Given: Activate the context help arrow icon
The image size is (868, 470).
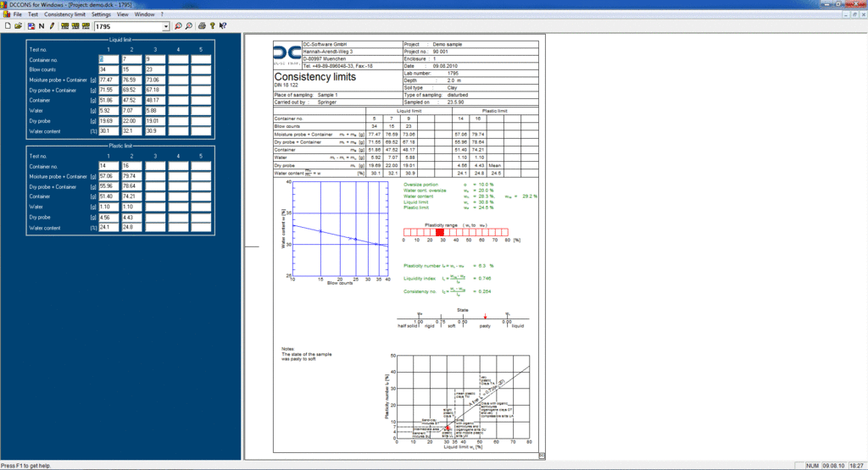Looking at the screenshot, I should pyautogui.click(x=222, y=26).
